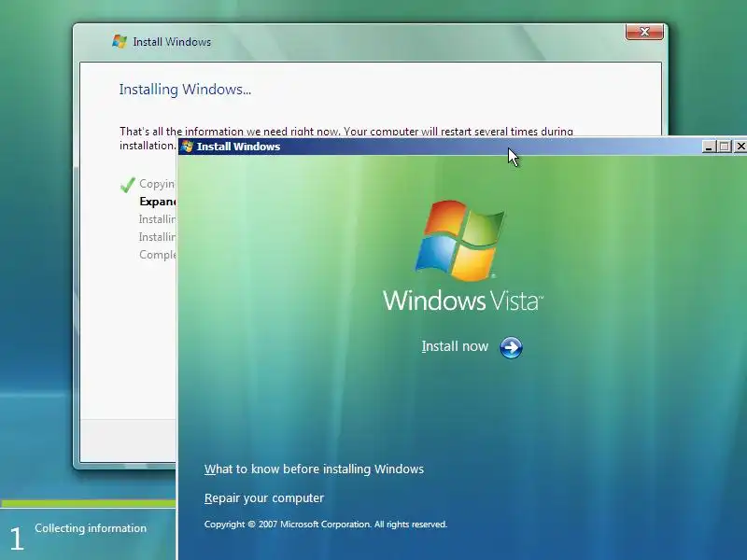Screen dimensions: 747x560
Task: Click the step number 1 indicator
Action: click(17, 539)
